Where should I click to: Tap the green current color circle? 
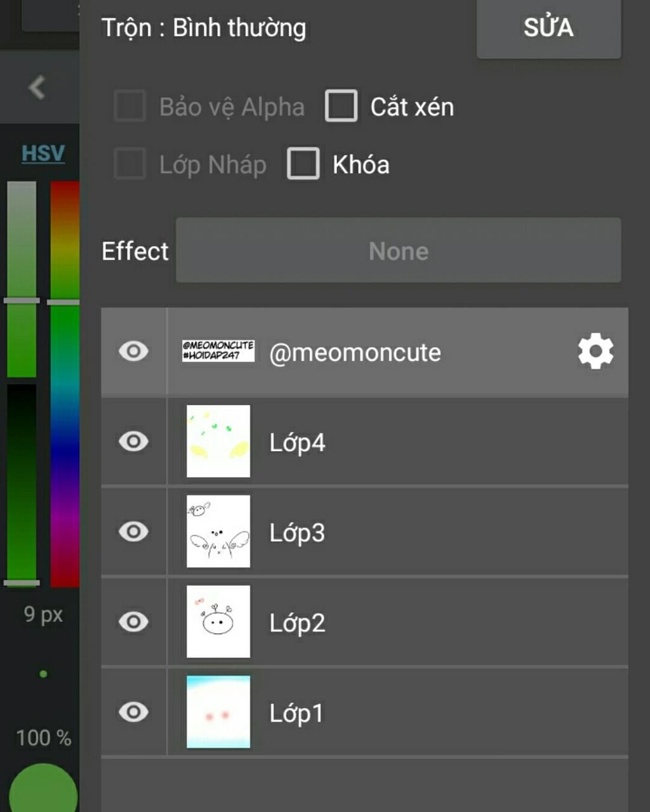(x=43, y=790)
